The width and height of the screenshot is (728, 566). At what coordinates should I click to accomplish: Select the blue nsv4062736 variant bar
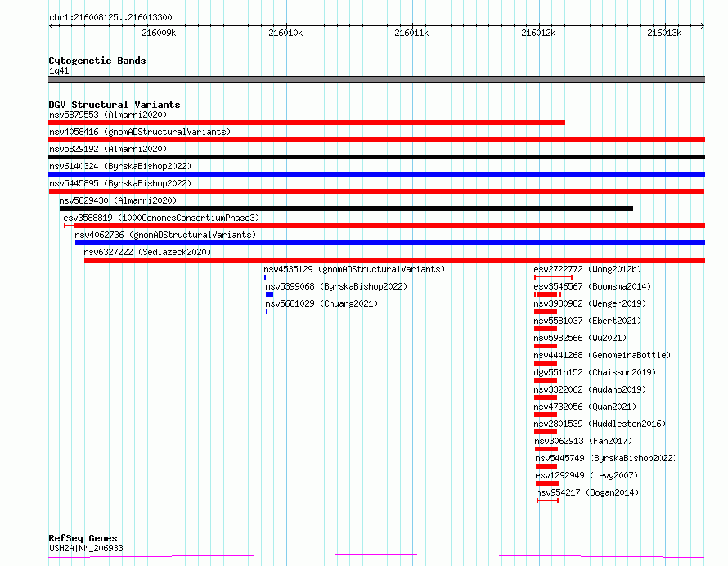click(390, 243)
